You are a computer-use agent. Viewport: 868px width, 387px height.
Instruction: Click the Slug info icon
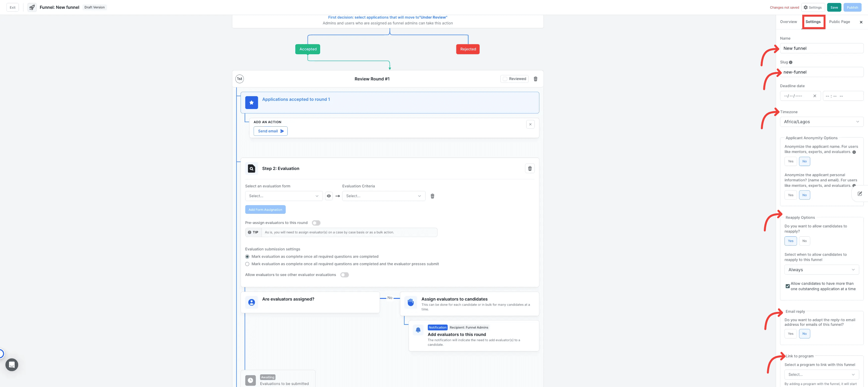coord(791,62)
